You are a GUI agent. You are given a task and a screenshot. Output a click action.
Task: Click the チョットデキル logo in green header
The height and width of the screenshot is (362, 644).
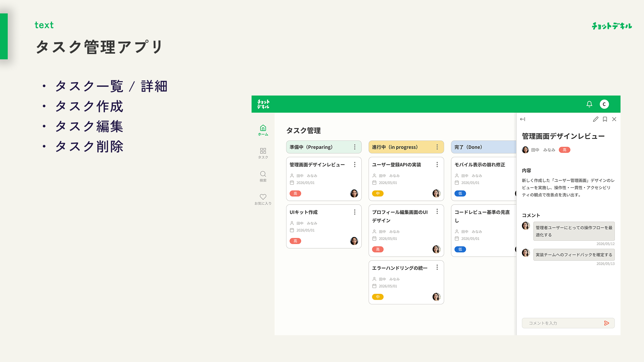click(x=263, y=104)
